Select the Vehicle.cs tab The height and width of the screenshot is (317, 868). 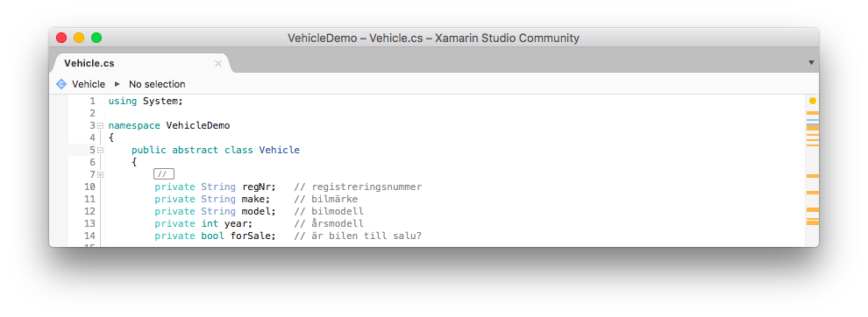(141, 63)
